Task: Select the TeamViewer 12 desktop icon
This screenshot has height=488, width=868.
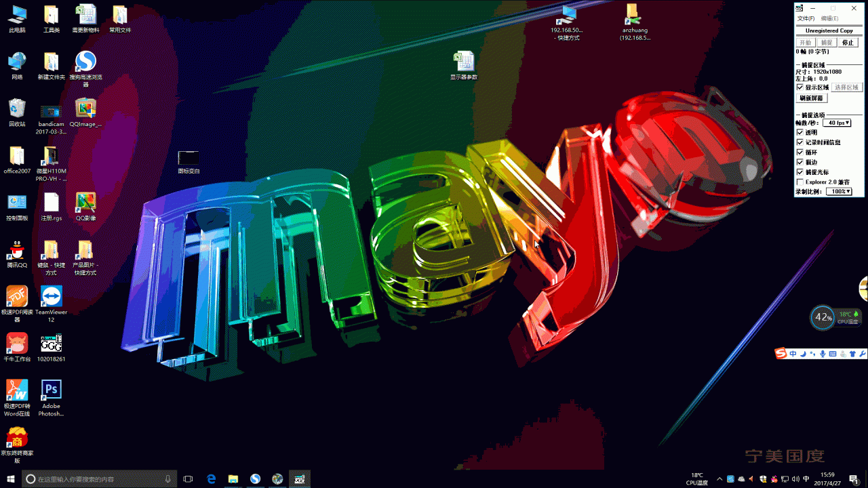Action: [x=51, y=304]
